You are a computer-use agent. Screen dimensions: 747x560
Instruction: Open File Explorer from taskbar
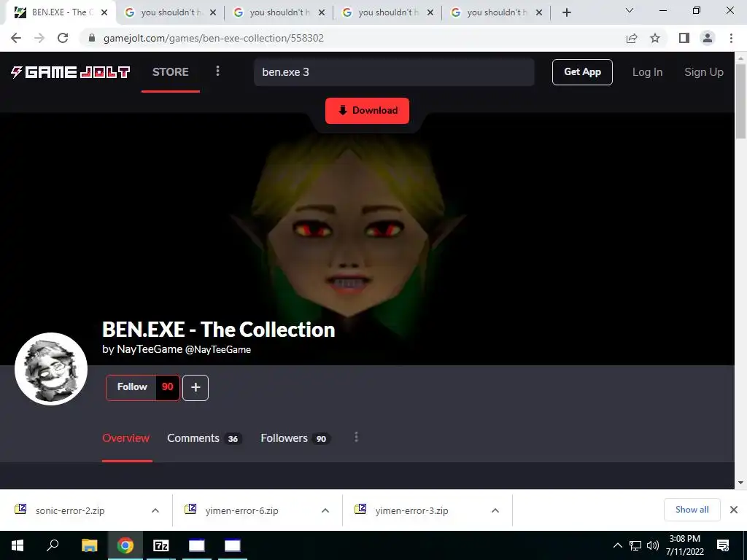[89, 545]
